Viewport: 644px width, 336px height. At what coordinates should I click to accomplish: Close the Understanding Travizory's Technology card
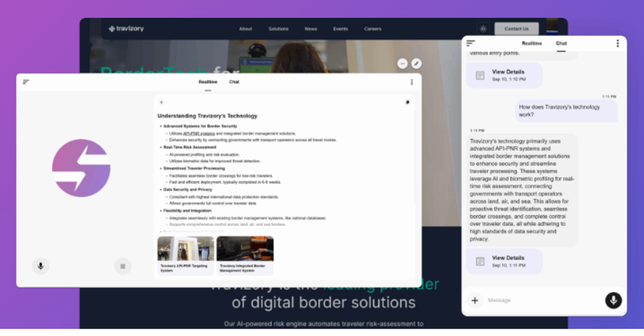(x=162, y=102)
